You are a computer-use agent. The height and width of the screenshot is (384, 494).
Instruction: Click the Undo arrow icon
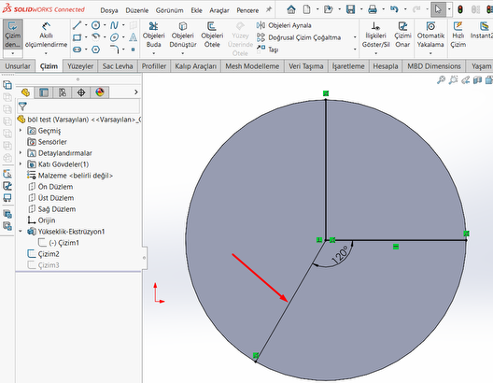pyautogui.click(x=394, y=9)
